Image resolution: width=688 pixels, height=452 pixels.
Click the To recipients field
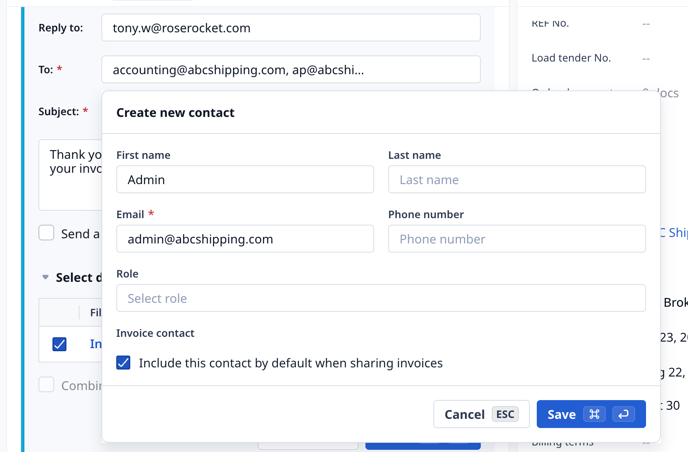[291, 69]
